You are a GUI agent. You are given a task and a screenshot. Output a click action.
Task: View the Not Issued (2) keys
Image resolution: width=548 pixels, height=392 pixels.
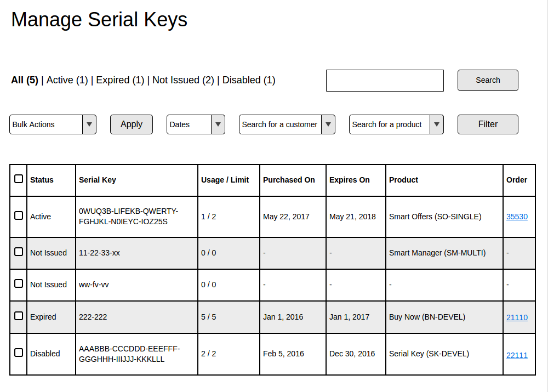click(x=183, y=80)
